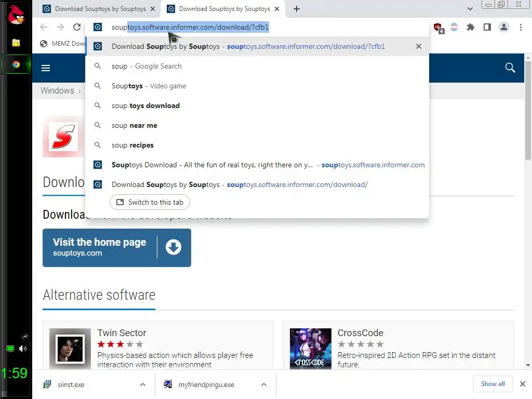The width and height of the screenshot is (532, 399).
Task: Expand the hidden tray icons arrow
Action: [x=25, y=337]
